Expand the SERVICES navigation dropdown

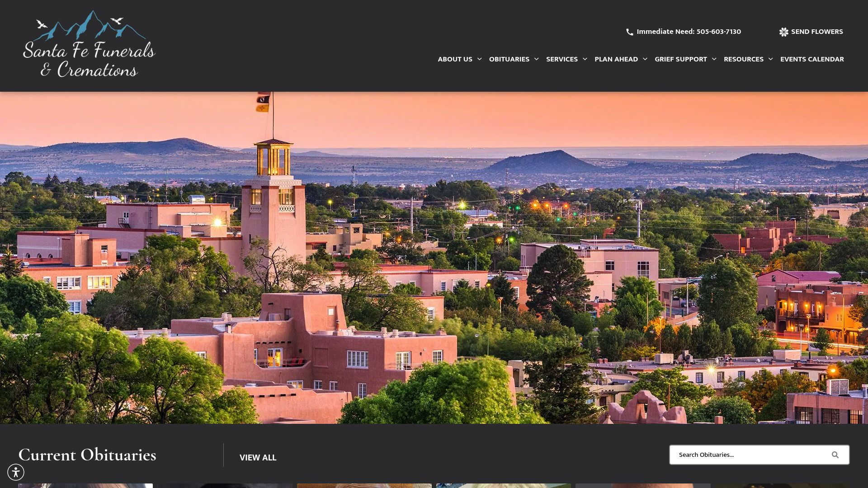coord(562,59)
